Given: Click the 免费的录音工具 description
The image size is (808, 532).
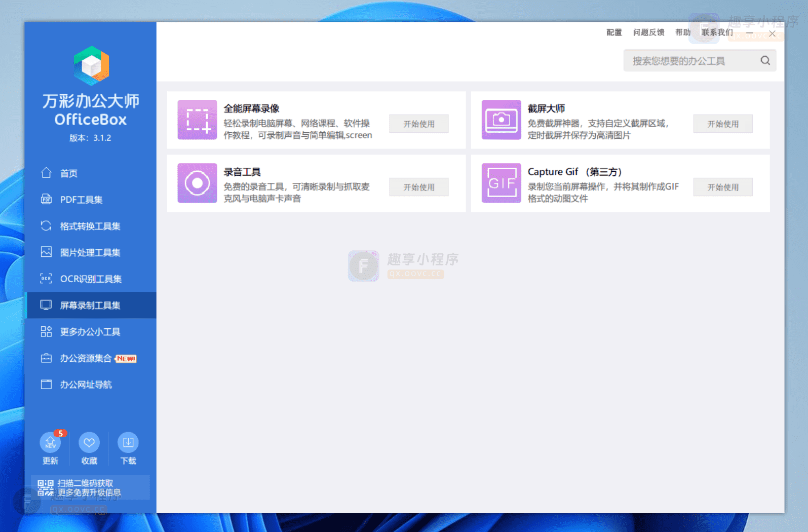Looking at the screenshot, I should tap(297, 193).
